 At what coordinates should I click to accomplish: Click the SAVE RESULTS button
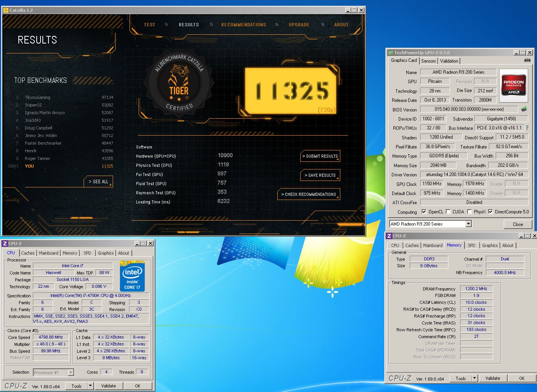click(320, 175)
